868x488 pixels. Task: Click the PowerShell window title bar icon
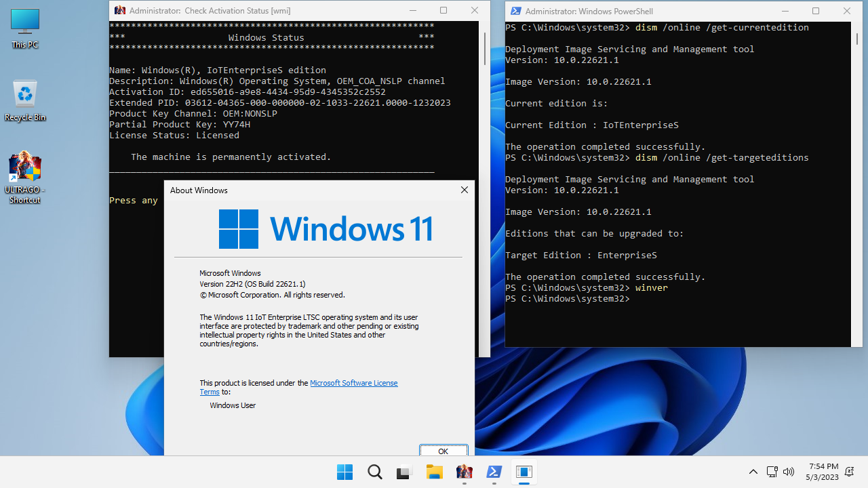coord(516,11)
